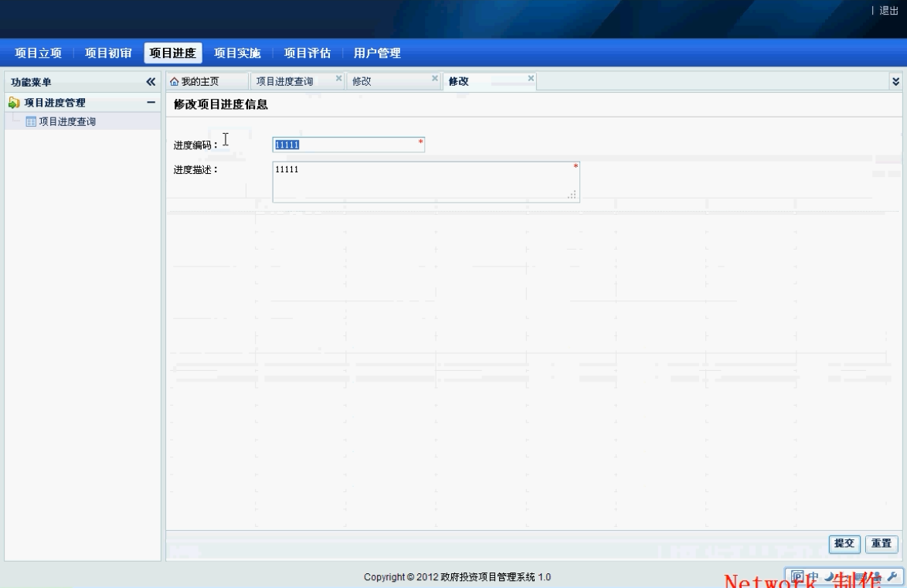Click the table icon beside 项目进度查询 in sidebar

point(31,121)
